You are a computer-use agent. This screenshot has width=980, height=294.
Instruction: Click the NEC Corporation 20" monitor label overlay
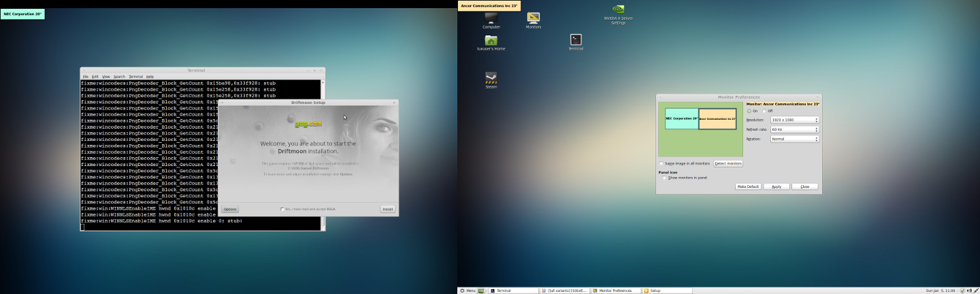click(x=22, y=14)
